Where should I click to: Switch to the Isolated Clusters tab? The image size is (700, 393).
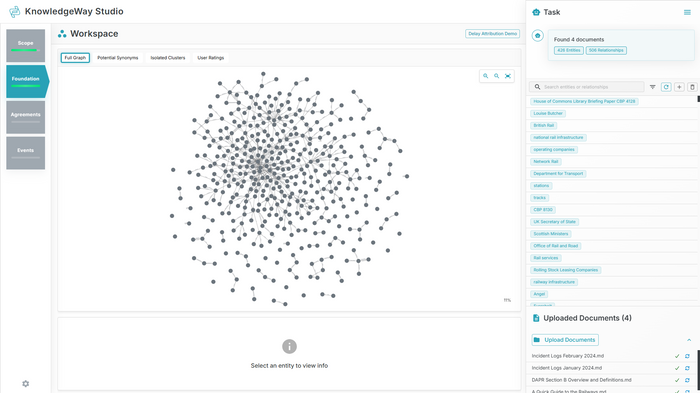[168, 58]
